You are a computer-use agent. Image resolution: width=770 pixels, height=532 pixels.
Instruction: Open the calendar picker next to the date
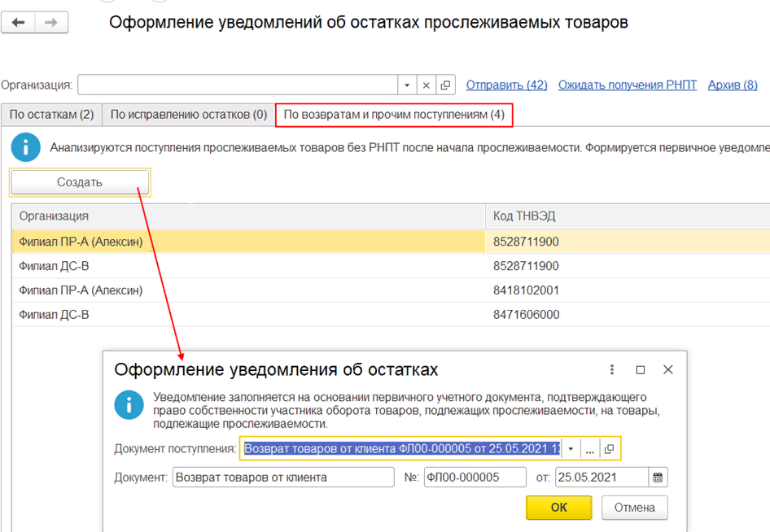(x=658, y=477)
